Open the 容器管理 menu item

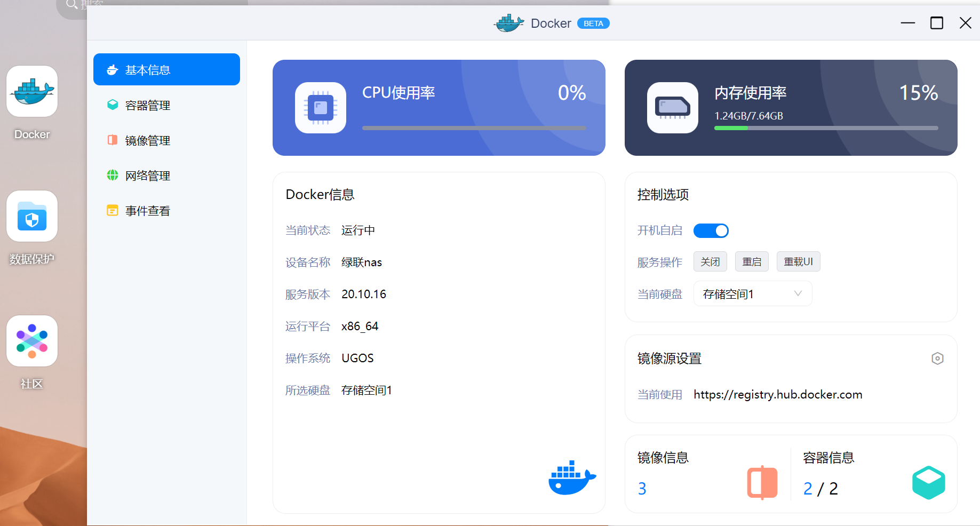click(x=166, y=105)
